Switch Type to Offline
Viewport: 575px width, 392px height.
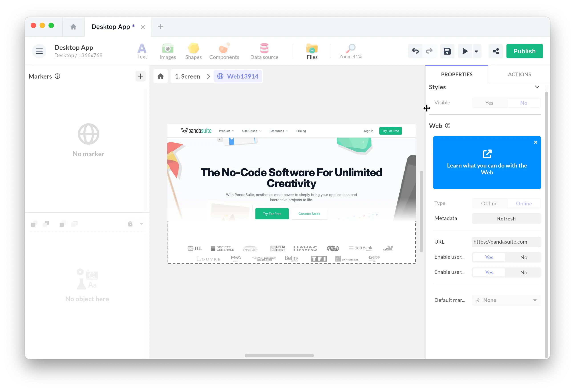[x=489, y=203]
